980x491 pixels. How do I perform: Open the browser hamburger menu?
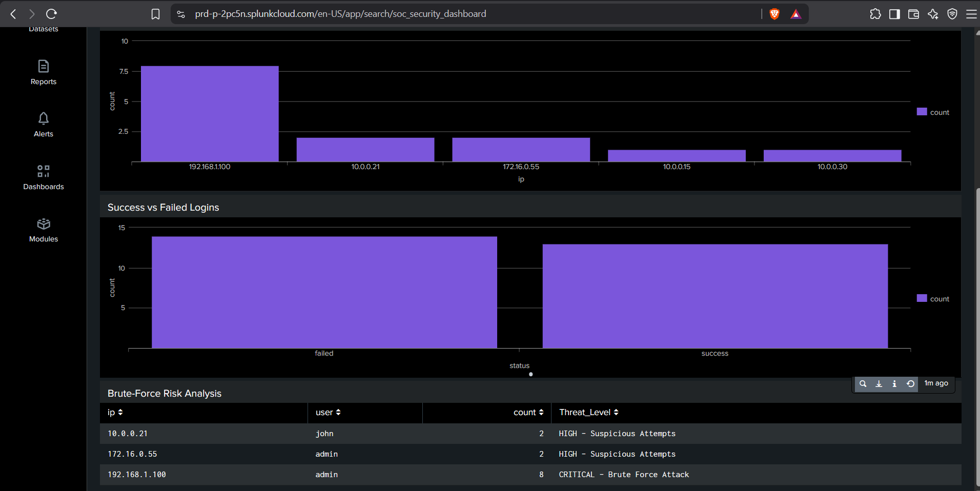pos(971,14)
